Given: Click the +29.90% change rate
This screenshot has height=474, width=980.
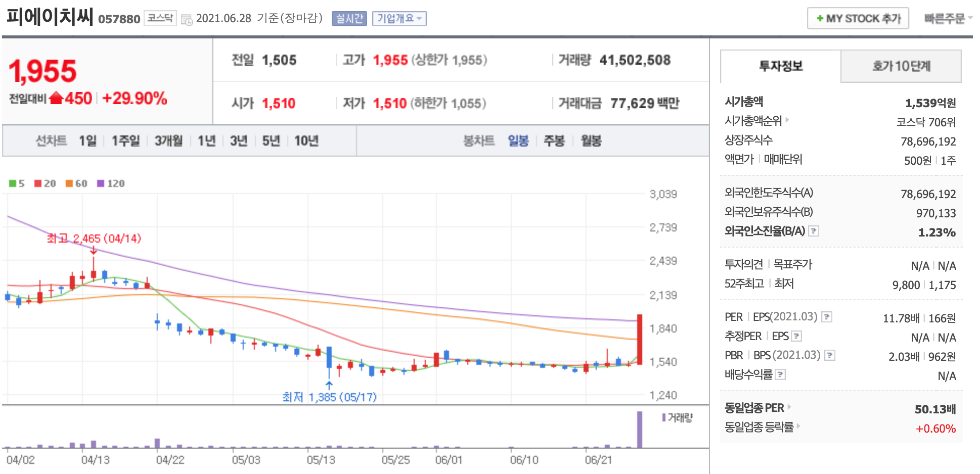Looking at the screenshot, I should pyautogui.click(x=135, y=98).
